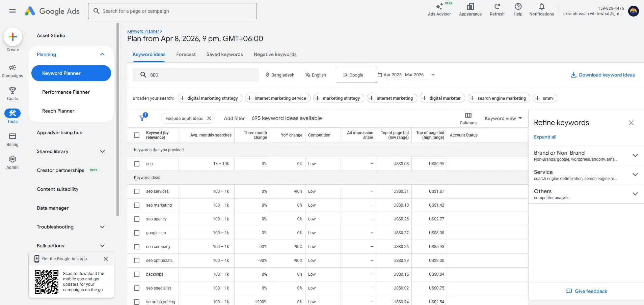Click the filter funnel icon
Viewport: 644px width, 305px height.
(143, 118)
